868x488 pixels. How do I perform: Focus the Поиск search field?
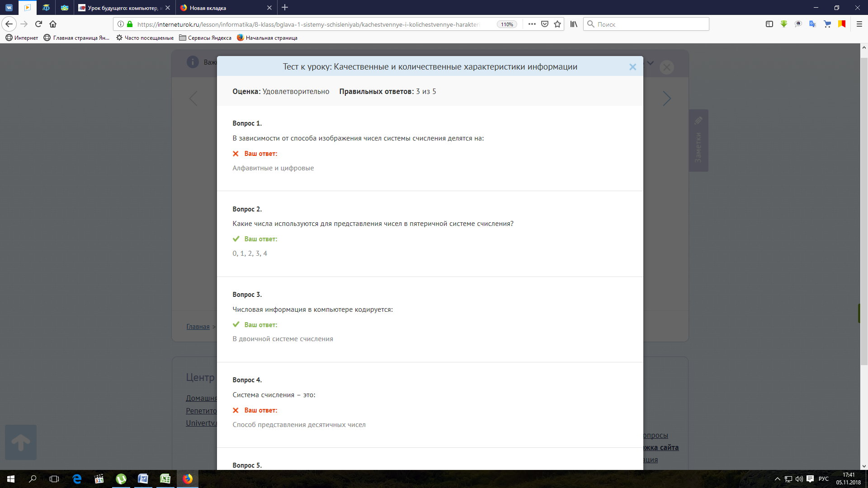(x=646, y=24)
